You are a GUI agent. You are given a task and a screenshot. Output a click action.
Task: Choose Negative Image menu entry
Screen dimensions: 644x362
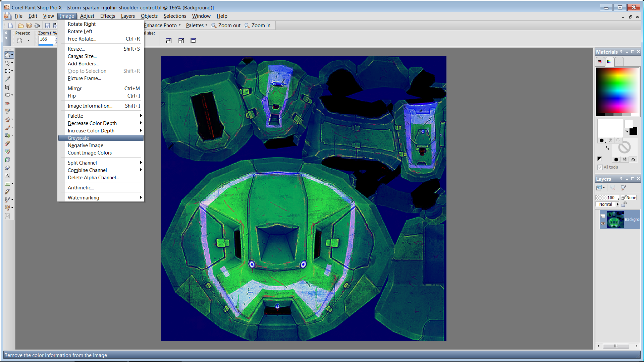(x=101, y=145)
